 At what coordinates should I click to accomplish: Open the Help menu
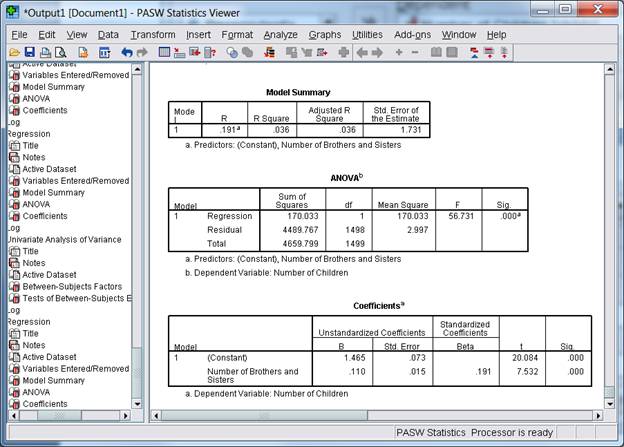496,35
